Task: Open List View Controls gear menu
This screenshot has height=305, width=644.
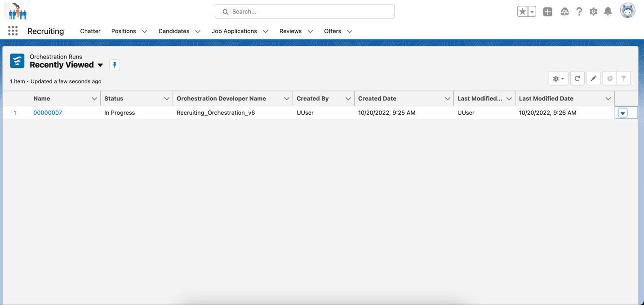Action: (x=559, y=78)
